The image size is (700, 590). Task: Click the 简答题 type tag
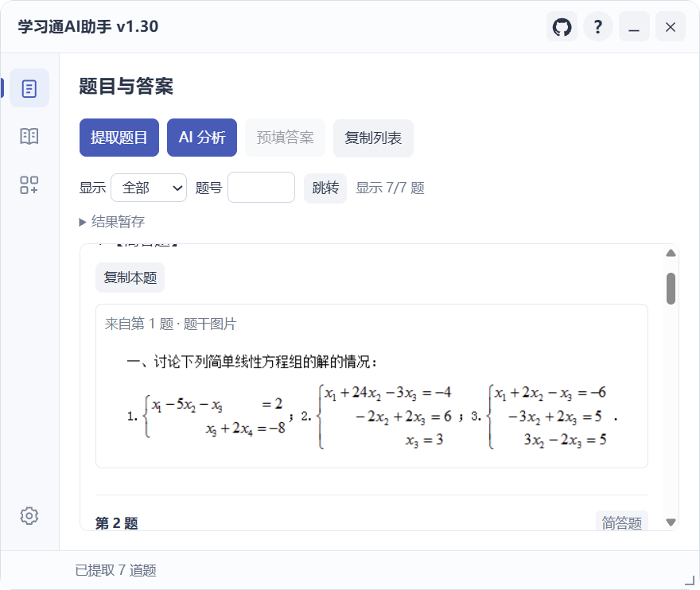tap(621, 522)
